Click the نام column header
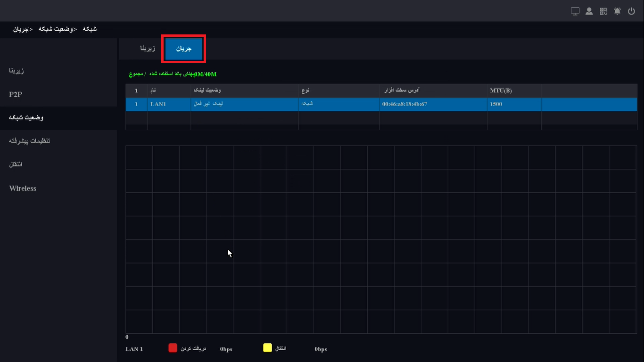The height and width of the screenshot is (362, 644). click(x=169, y=90)
